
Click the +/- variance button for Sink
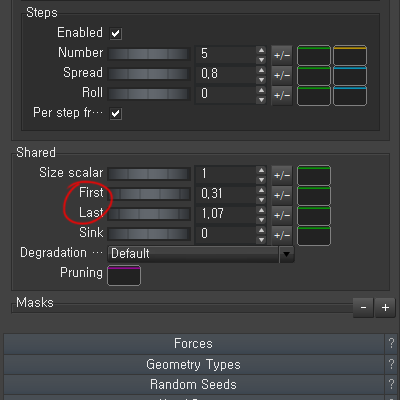point(282,235)
